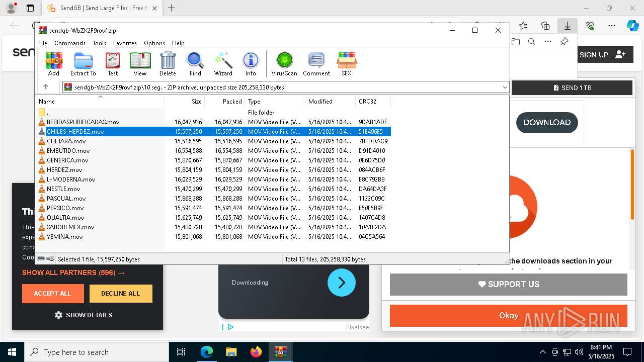Click SEND 1 TB button
Image resolution: width=644 pixels, height=362 pixels.
[x=572, y=87]
